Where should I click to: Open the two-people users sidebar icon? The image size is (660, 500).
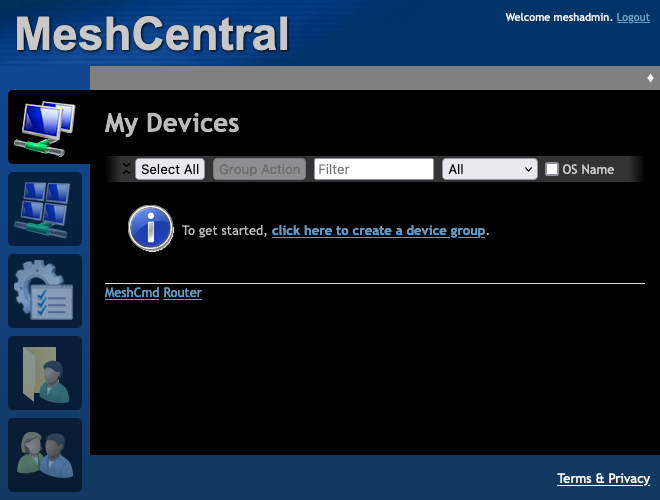(x=45, y=455)
